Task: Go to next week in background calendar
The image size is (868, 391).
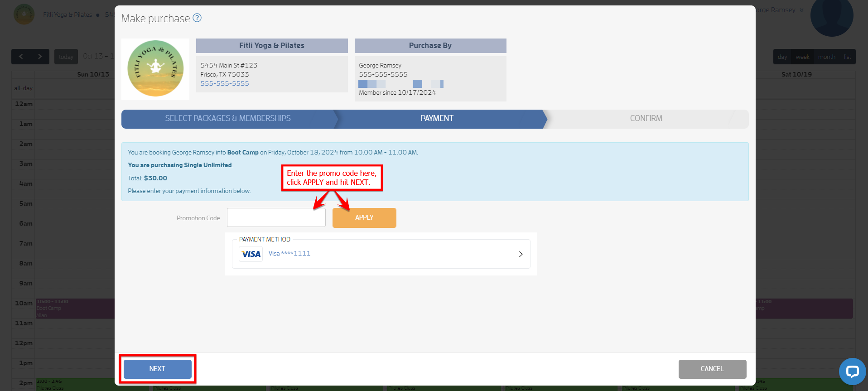Action: [40, 57]
